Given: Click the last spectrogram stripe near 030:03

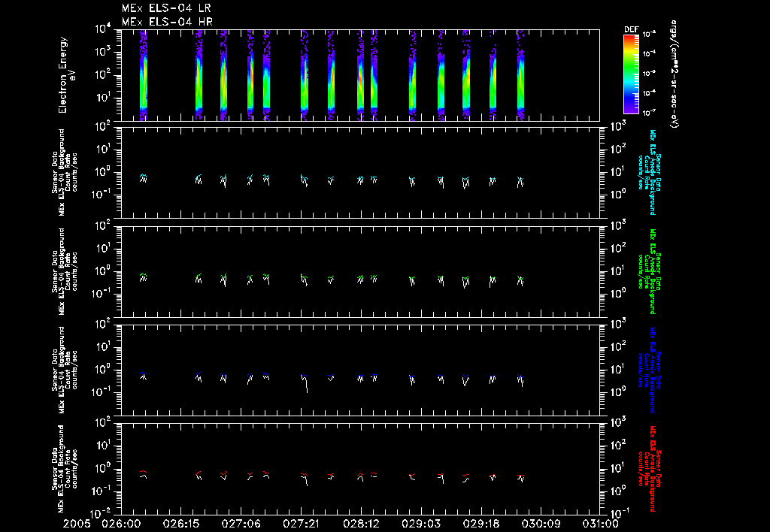Looking at the screenshot, I should click(x=520, y=76).
